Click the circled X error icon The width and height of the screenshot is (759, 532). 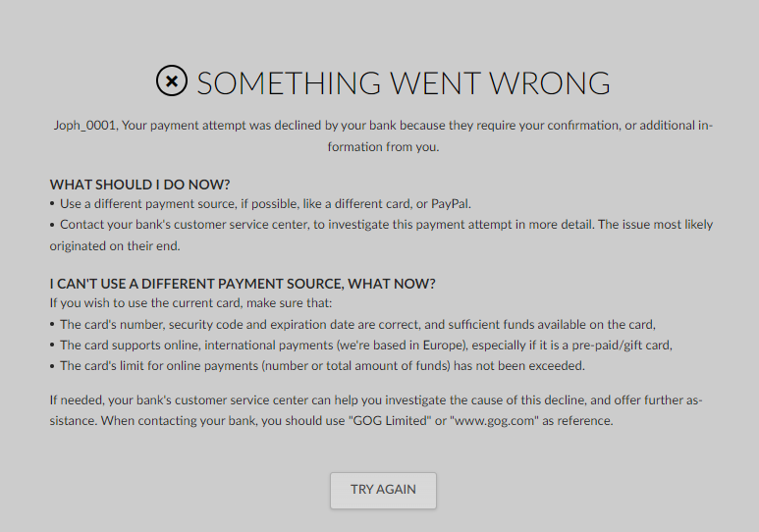[172, 81]
